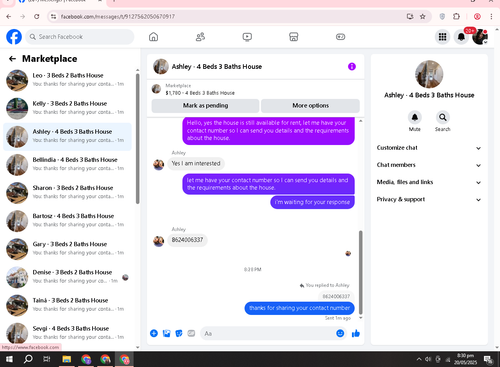The width and height of the screenshot is (500, 367).
Task: Open Leo - 3 Beds 2 Baths House chat
Action: (67, 80)
